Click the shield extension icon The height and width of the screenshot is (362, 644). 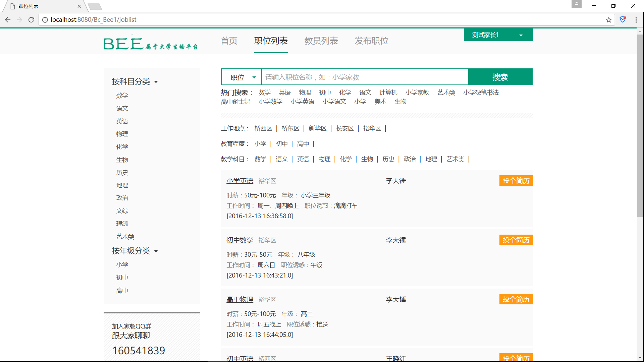pyautogui.click(x=623, y=20)
